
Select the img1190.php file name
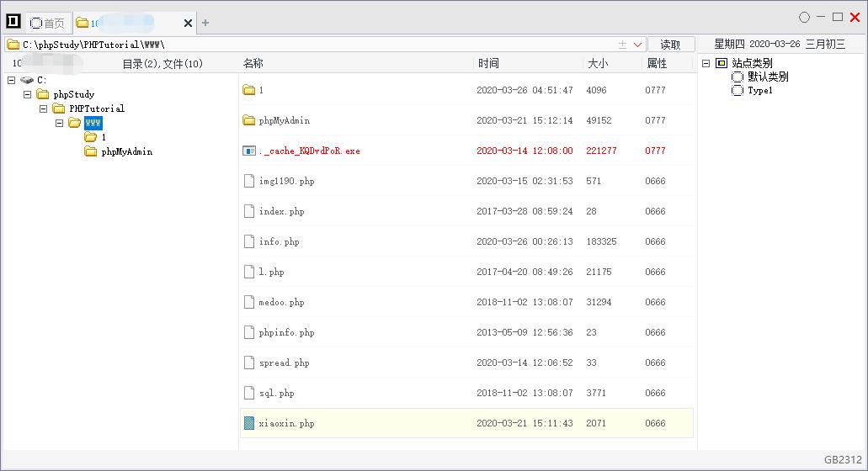pos(287,182)
